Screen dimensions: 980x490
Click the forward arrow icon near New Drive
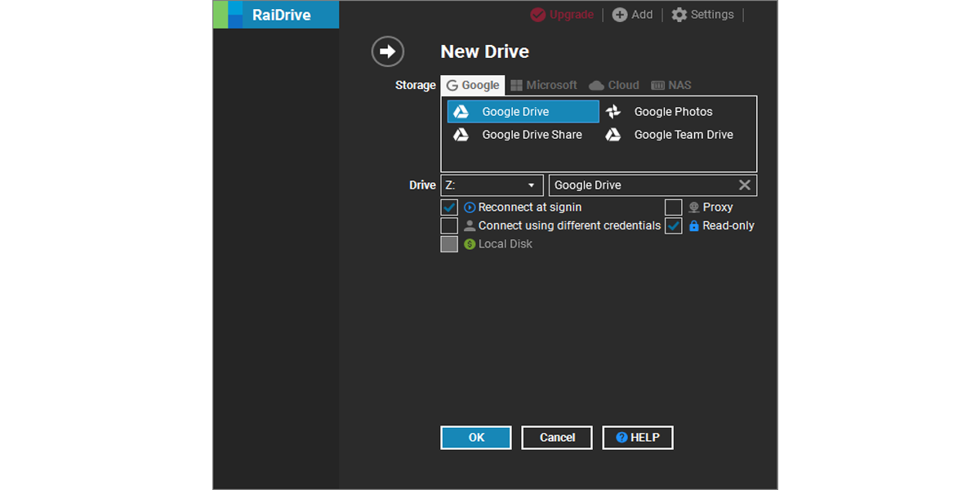tap(387, 51)
